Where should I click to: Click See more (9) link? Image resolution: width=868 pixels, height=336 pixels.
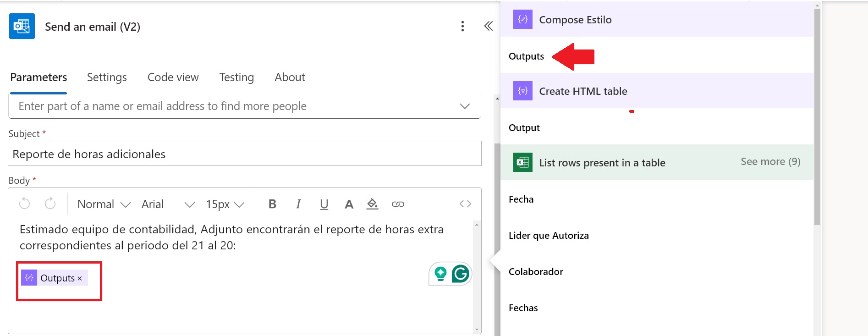tap(770, 162)
